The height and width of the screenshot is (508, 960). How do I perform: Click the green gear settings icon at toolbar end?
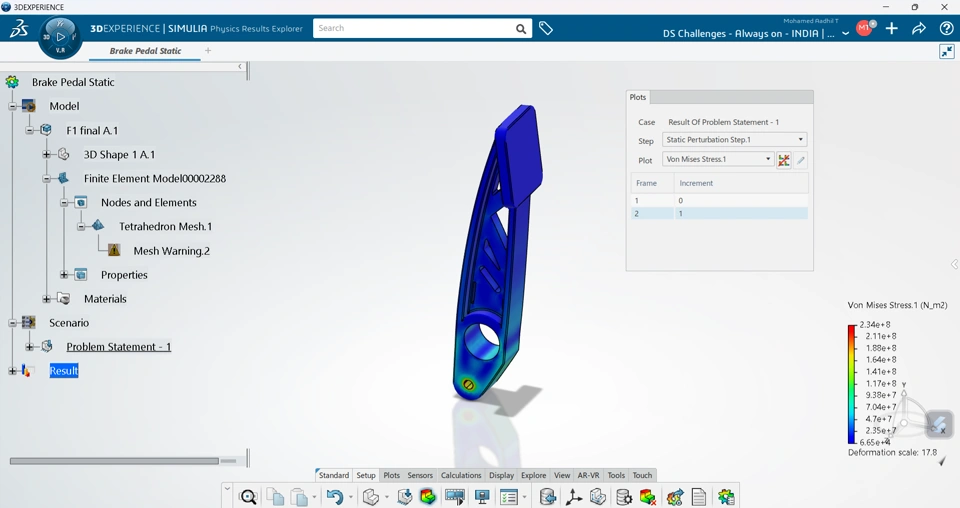(x=726, y=497)
